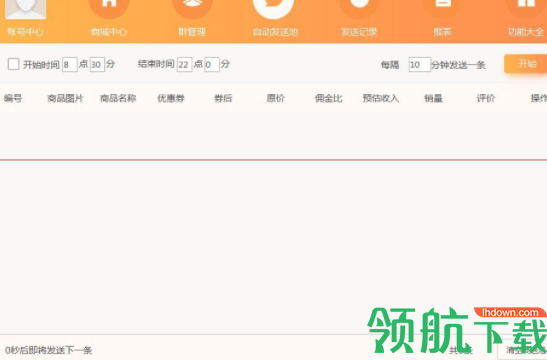Click the 发送记录 label
Image resolution: width=547 pixels, height=360 pixels.
[359, 32]
